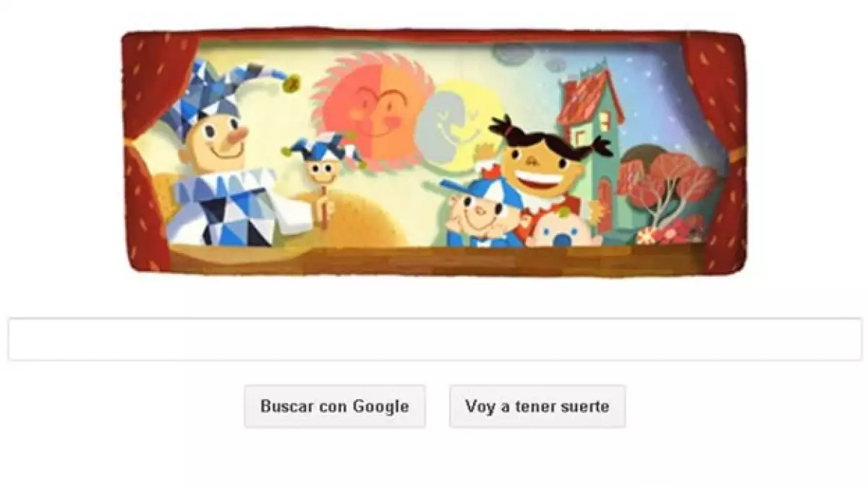
Task: Click the flowers beneath the tree
Action: tap(669, 230)
